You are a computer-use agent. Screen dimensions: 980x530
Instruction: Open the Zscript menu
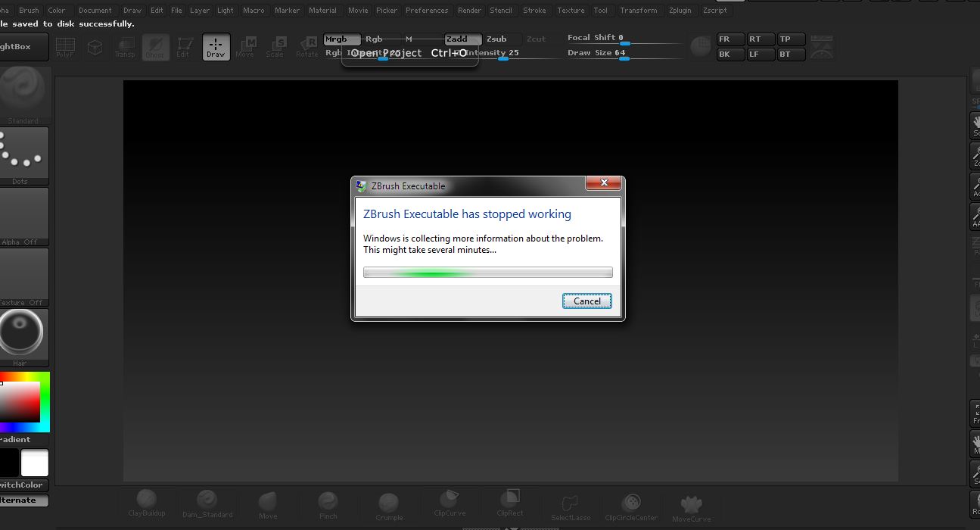click(715, 11)
